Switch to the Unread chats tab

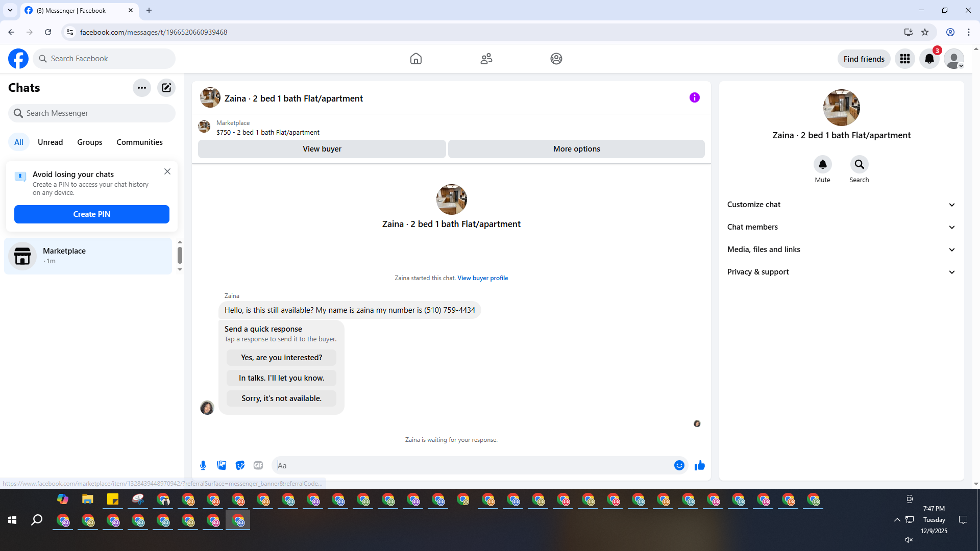(x=50, y=142)
